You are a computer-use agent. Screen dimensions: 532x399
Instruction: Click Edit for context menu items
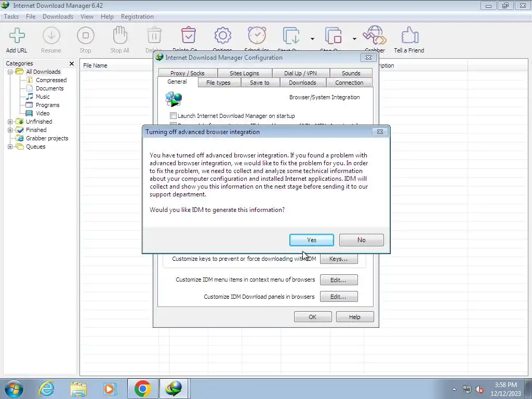point(339,280)
